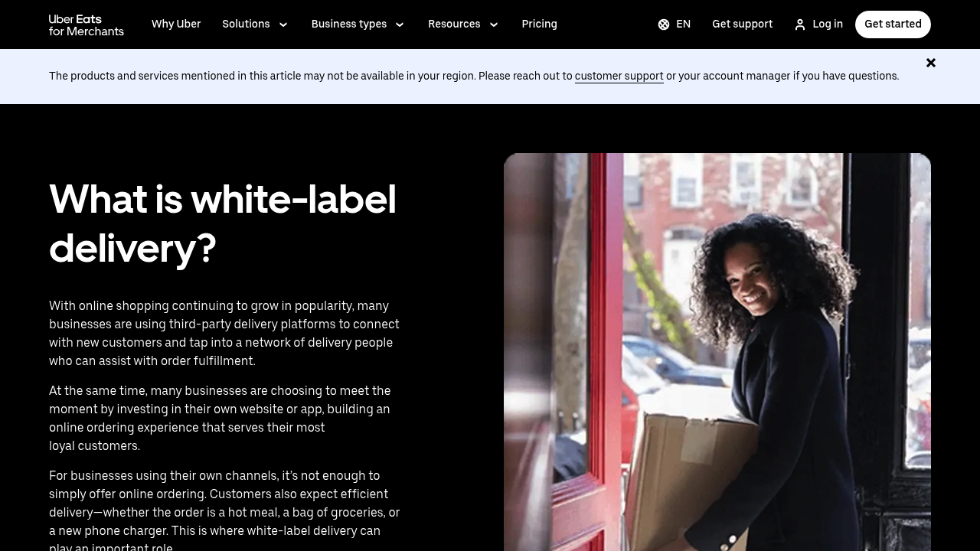The height and width of the screenshot is (551, 980).
Task: Click the white-label delivery heading
Action: point(223,223)
